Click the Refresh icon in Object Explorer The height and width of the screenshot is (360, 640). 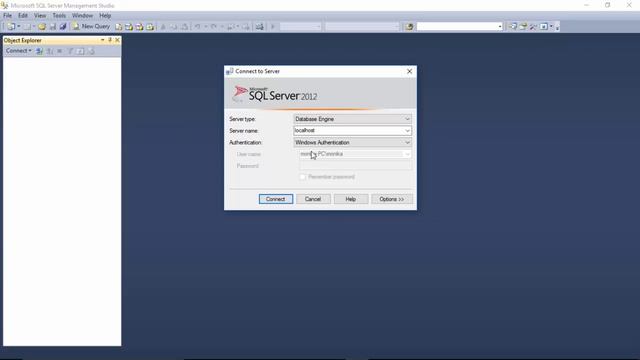coord(81,51)
